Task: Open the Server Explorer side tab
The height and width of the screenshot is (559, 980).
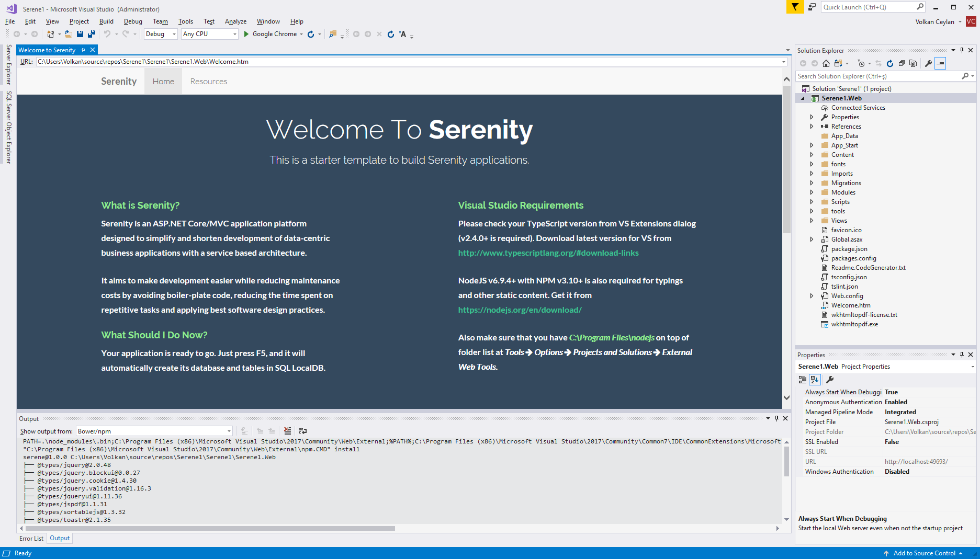Action: tap(8, 64)
